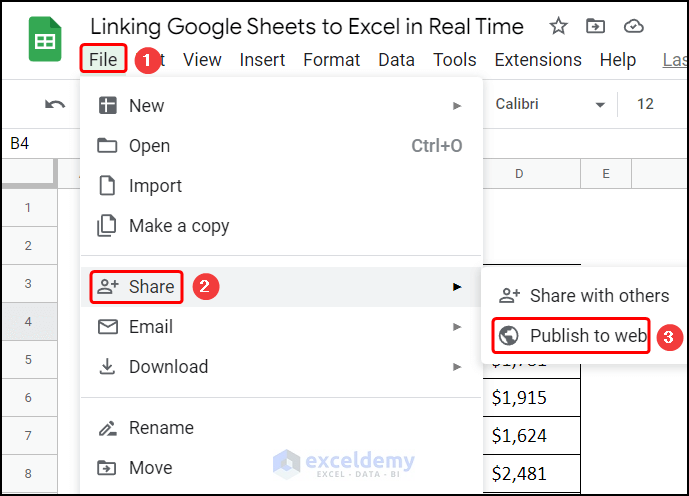The width and height of the screenshot is (689, 496).
Task: Click cell containing $1,624
Action: 532,436
